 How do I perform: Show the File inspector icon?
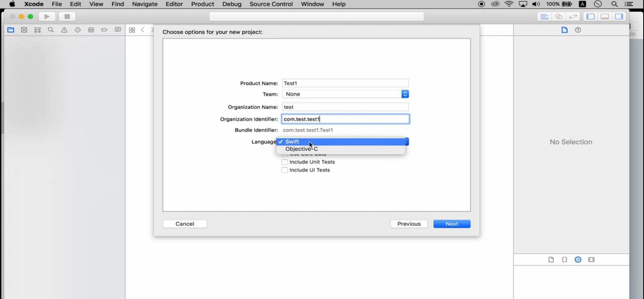pyautogui.click(x=565, y=30)
